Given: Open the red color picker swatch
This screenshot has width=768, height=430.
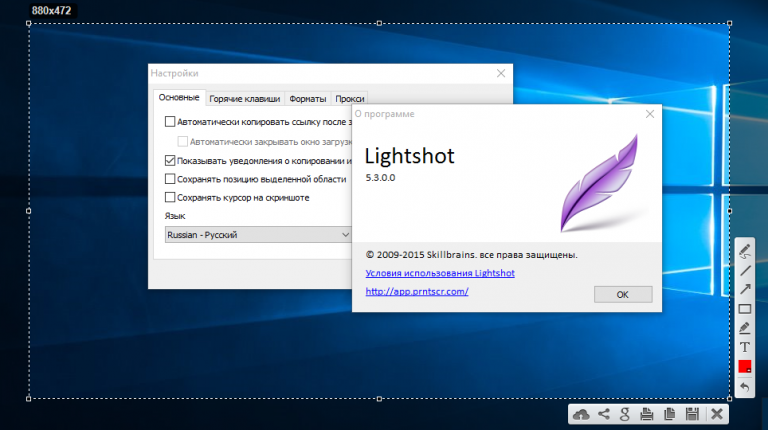Looking at the screenshot, I should 745,366.
